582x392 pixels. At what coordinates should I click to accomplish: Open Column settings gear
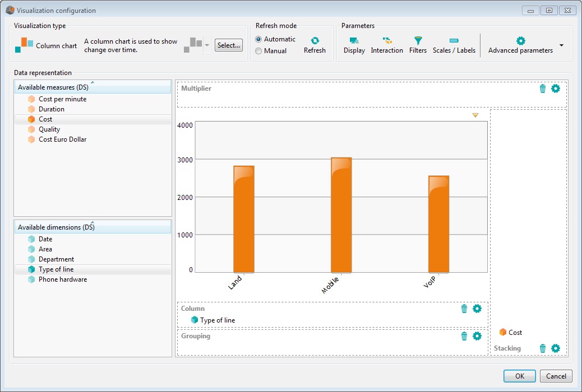[x=477, y=309]
